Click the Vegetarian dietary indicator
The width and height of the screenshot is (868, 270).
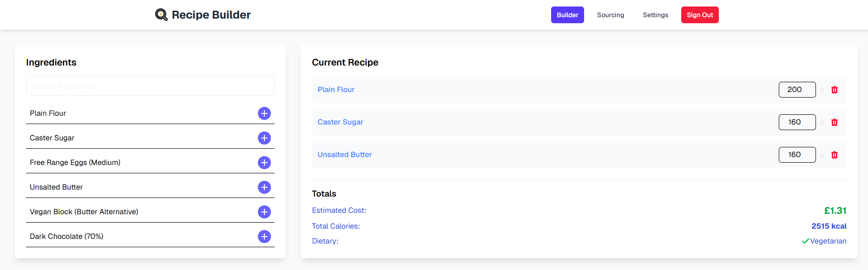pyautogui.click(x=828, y=241)
